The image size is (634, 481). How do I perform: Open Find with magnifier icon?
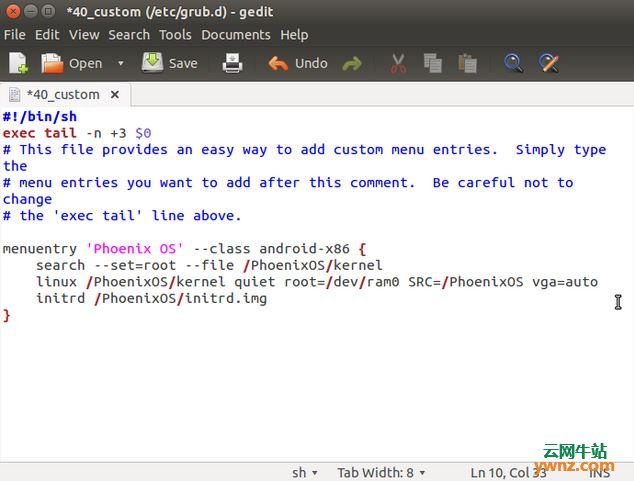click(513, 63)
